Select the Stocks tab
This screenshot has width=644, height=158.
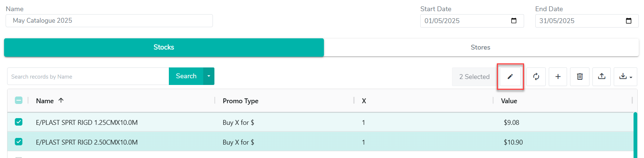(164, 47)
